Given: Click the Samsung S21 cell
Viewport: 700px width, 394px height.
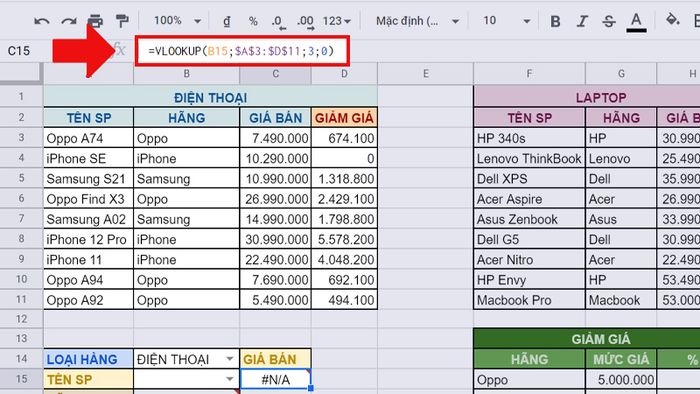Looking at the screenshot, I should click(88, 179).
